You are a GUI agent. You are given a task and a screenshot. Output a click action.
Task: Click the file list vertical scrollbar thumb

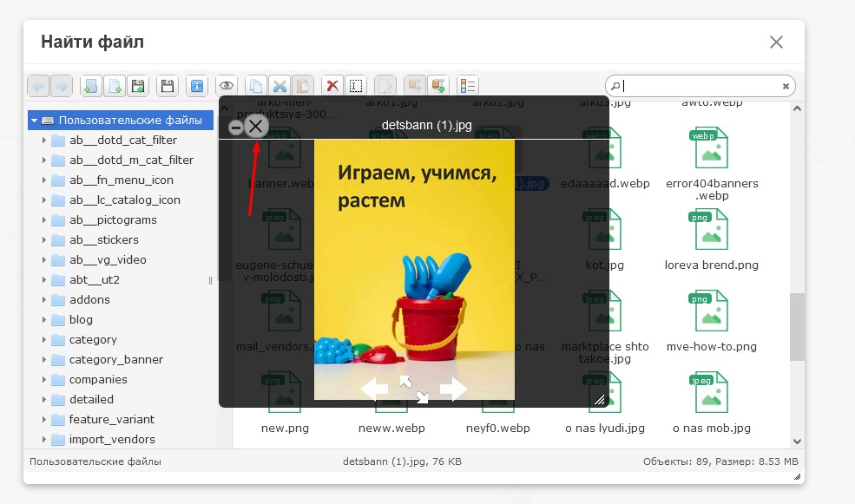pos(797,327)
